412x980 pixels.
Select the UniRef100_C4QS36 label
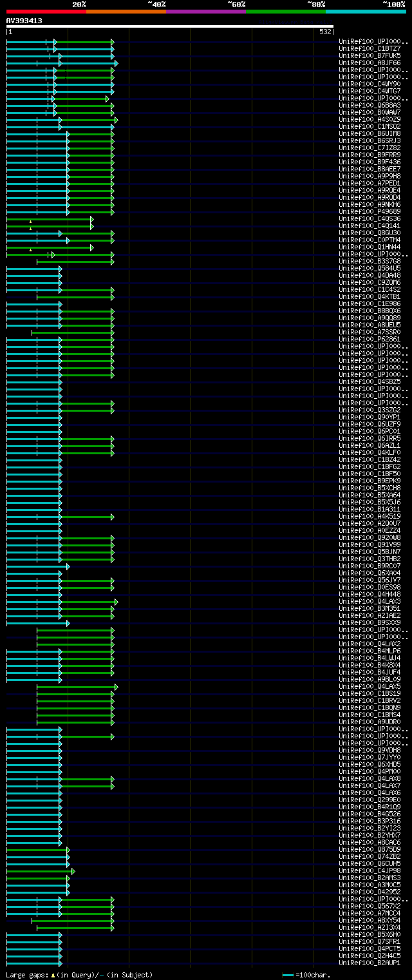(x=370, y=218)
